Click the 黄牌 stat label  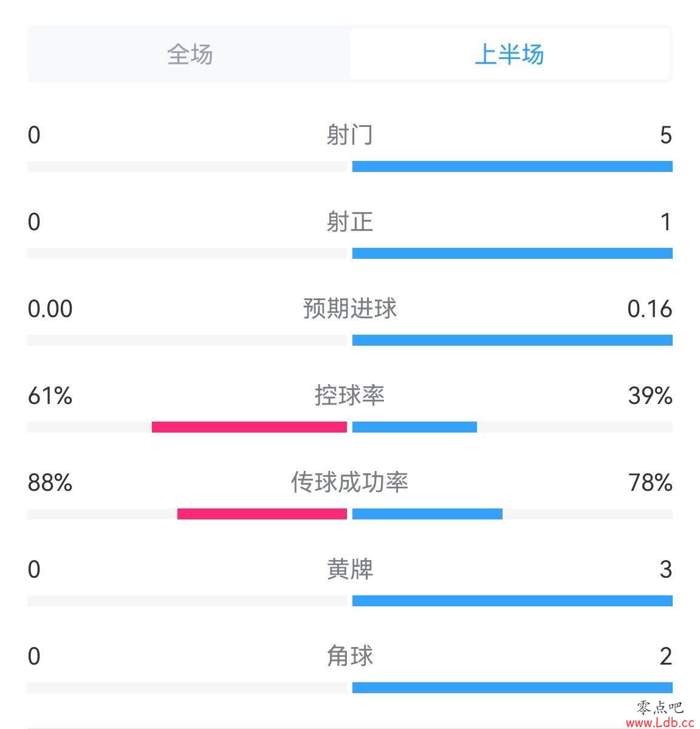(x=349, y=569)
